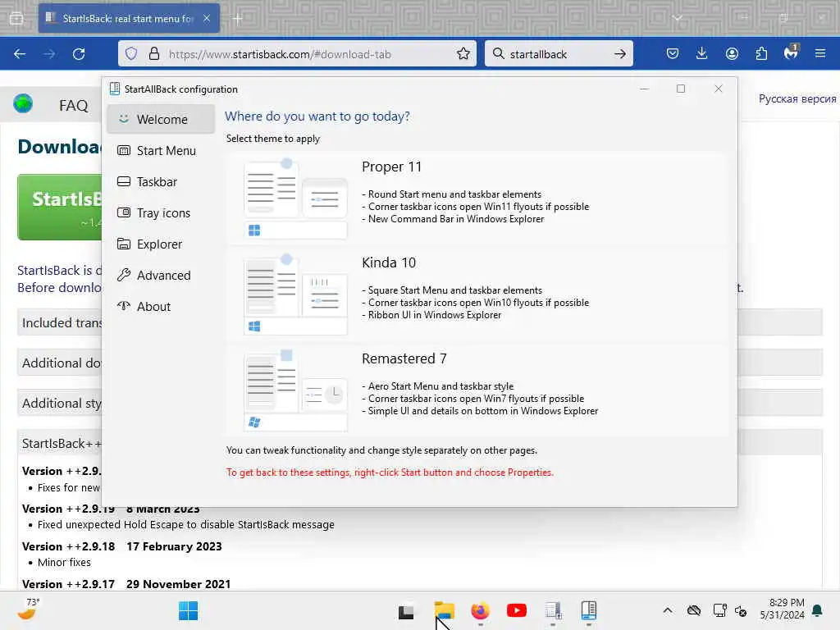The width and height of the screenshot is (840, 630).
Task: Open the notification bell in the tray
Action: click(x=818, y=610)
